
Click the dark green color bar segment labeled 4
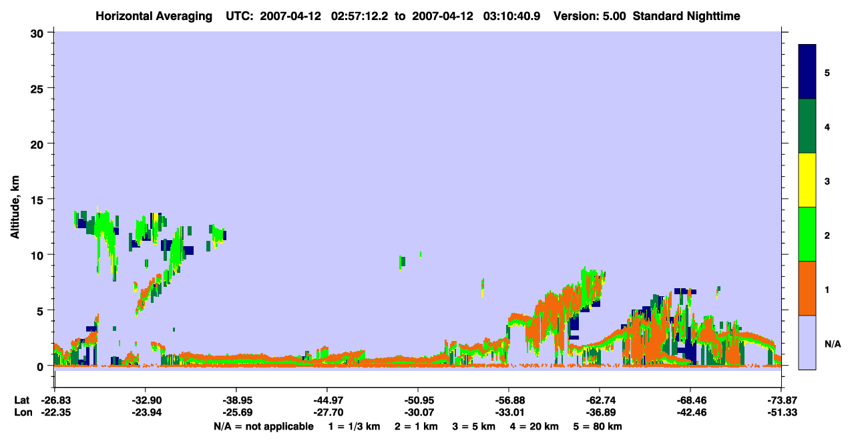click(807, 126)
